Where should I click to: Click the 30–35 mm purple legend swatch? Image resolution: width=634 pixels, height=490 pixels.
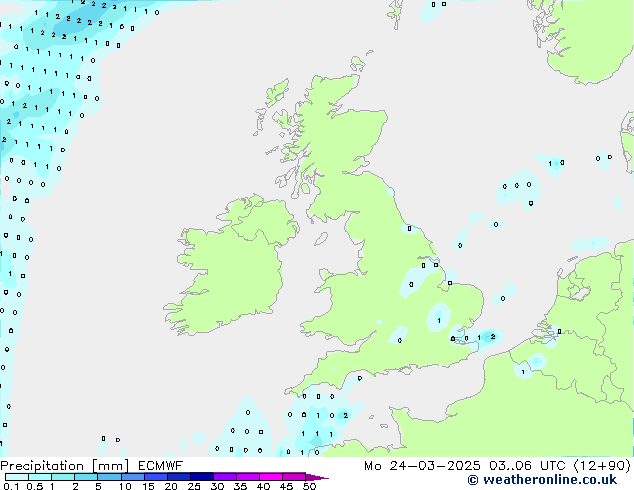[x=225, y=477]
